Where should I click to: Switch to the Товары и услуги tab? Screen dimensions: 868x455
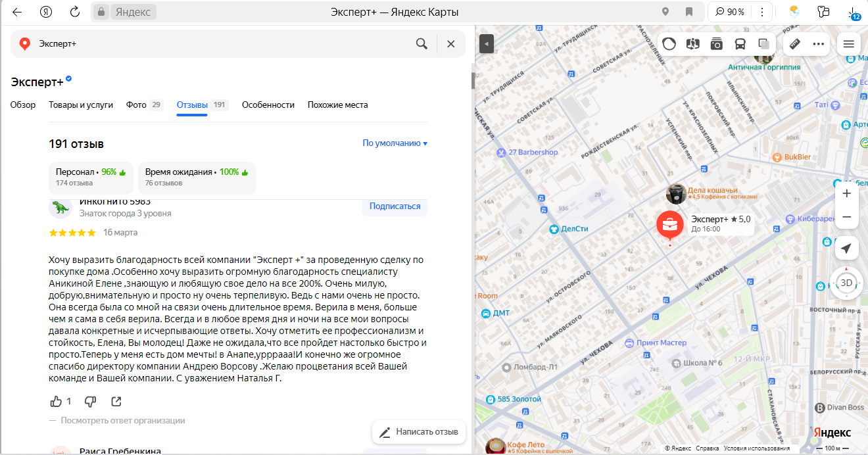[81, 105]
